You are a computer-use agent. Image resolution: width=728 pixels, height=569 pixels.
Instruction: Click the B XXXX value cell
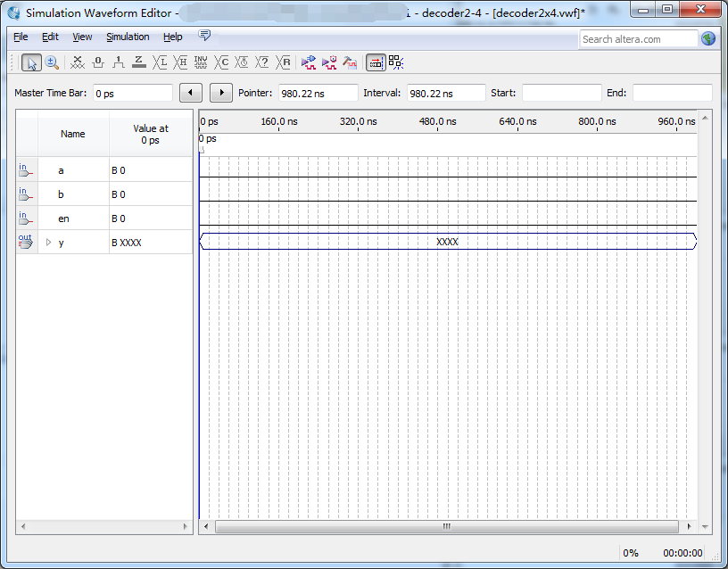pos(151,243)
